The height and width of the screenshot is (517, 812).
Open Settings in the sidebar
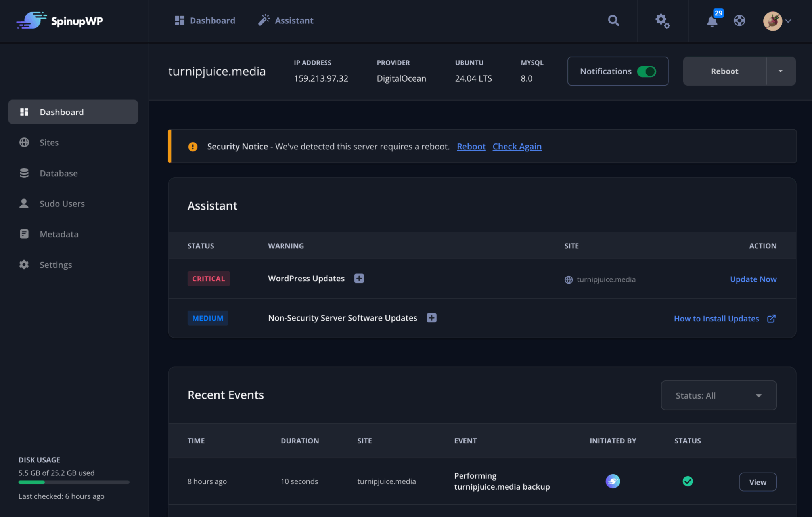[x=73, y=265]
